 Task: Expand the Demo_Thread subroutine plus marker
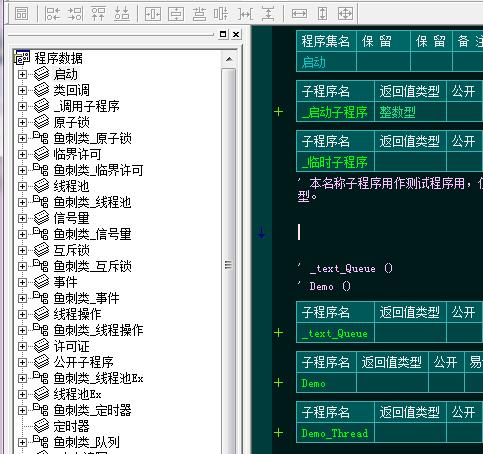click(x=279, y=433)
